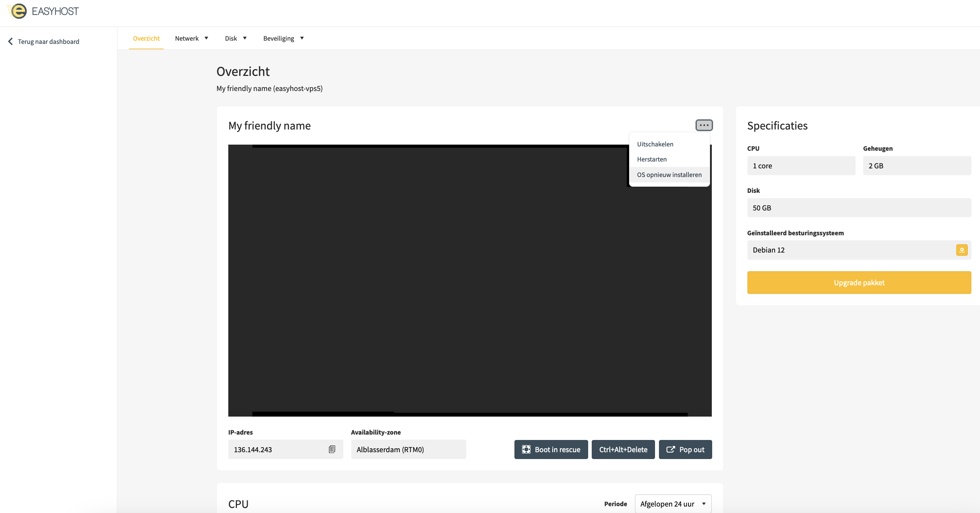Switch to the Overzicht tab

(146, 38)
